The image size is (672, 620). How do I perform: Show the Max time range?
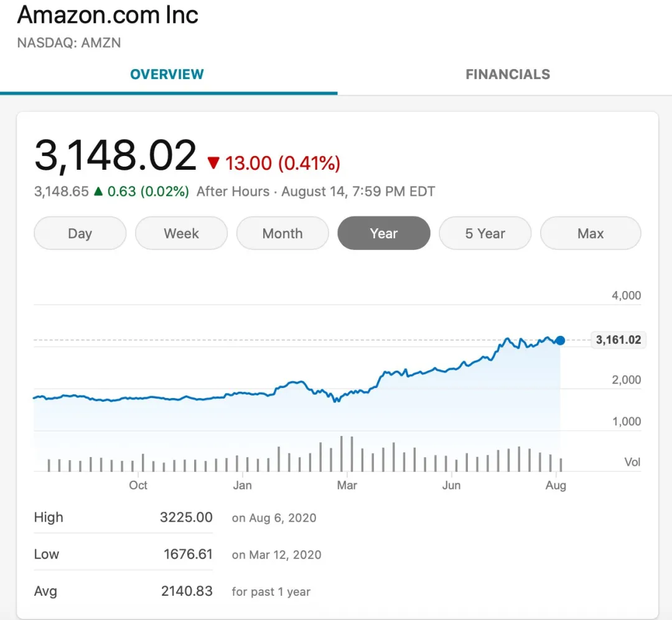[x=590, y=234]
